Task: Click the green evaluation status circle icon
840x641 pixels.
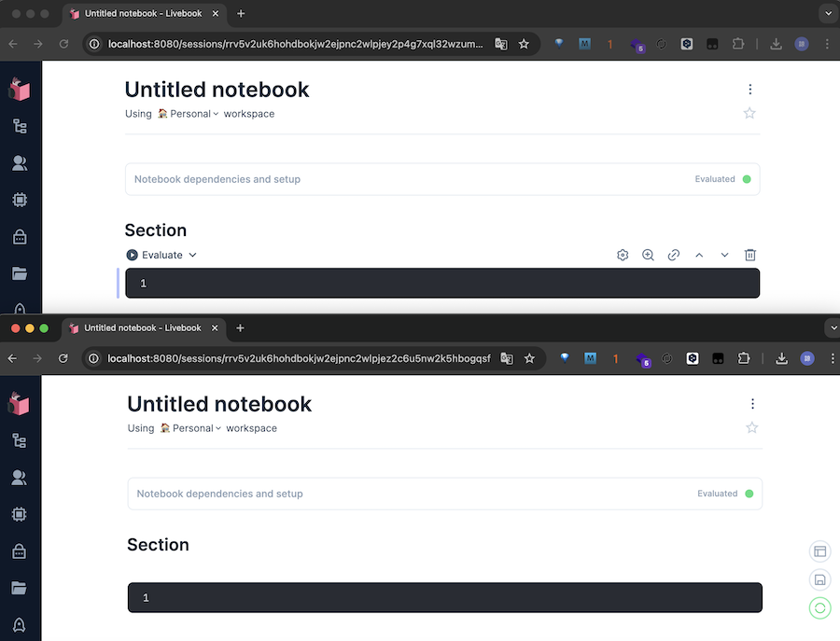Action: click(x=819, y=607)
